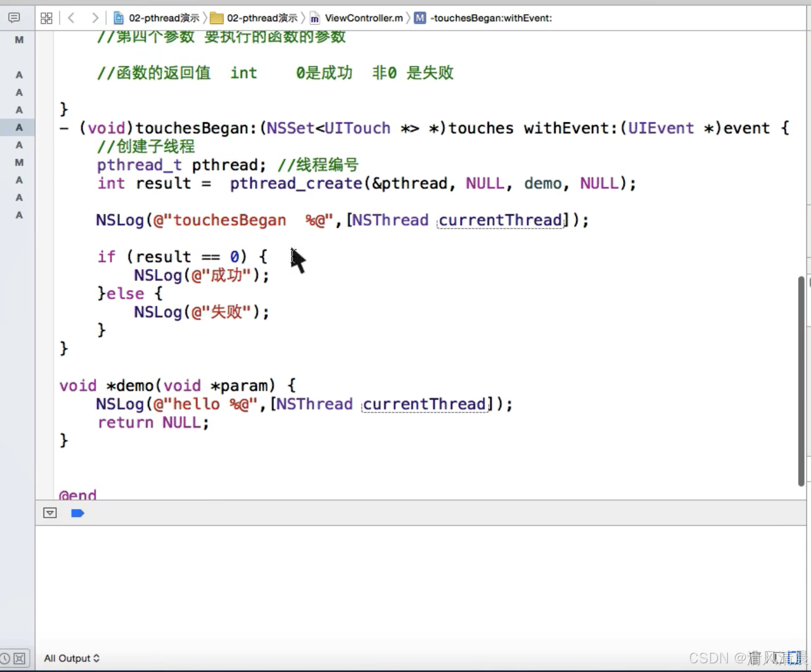Viewport: 811px width, 672px height.
Task: Click 'touchesBegan:' in the method declaration line
Action: [196, 128]
